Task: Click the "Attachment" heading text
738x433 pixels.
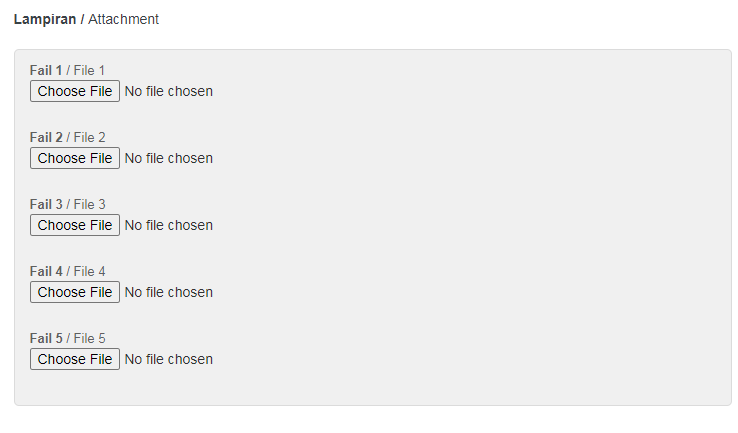Action: (123, 19)
